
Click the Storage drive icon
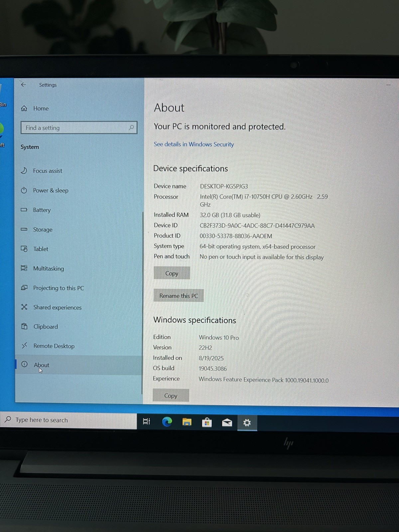24,229
